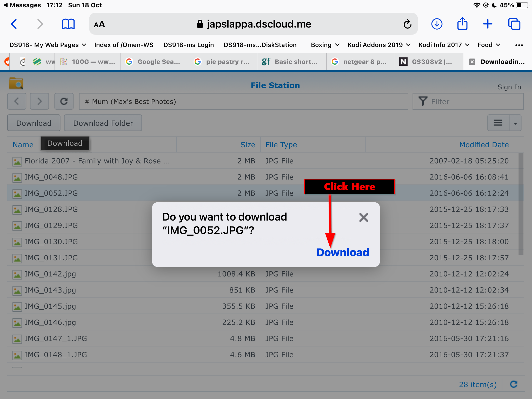Navigate forward in File Station

[39, 101]
